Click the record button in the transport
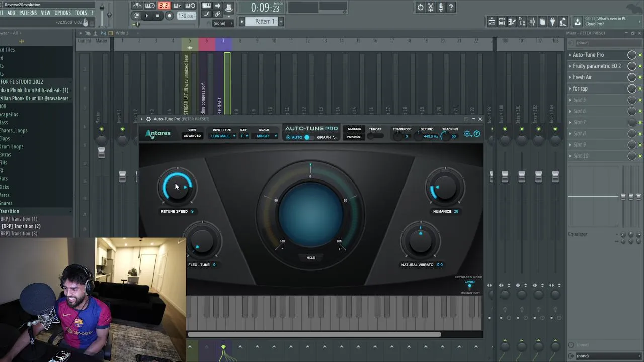644x362 pixels. coord(169,16)
